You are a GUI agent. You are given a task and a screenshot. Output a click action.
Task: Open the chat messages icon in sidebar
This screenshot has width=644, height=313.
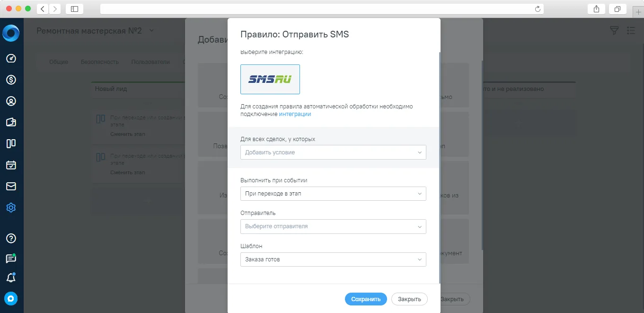click(x=11, y=259)
